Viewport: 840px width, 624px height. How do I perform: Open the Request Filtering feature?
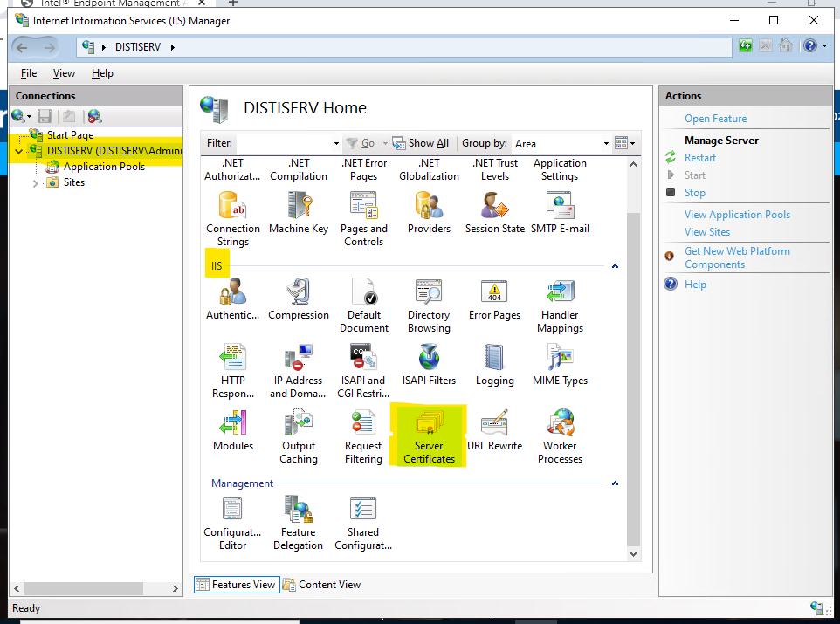(x=363, y=424)
